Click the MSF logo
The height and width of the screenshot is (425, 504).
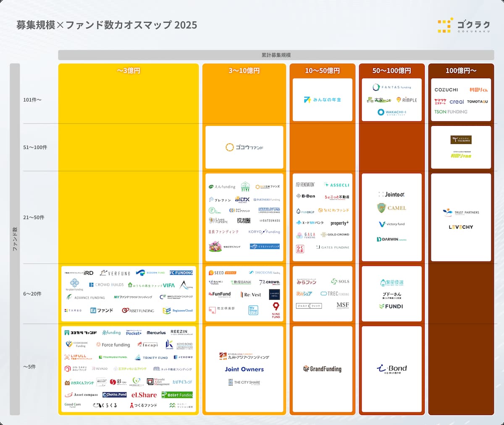click(x=343, y=305)
